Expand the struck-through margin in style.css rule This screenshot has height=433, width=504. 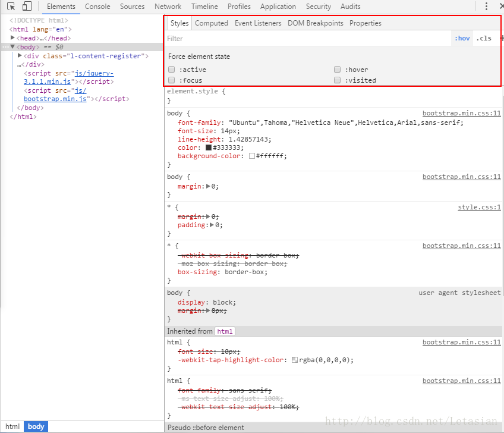click(208, 216)
